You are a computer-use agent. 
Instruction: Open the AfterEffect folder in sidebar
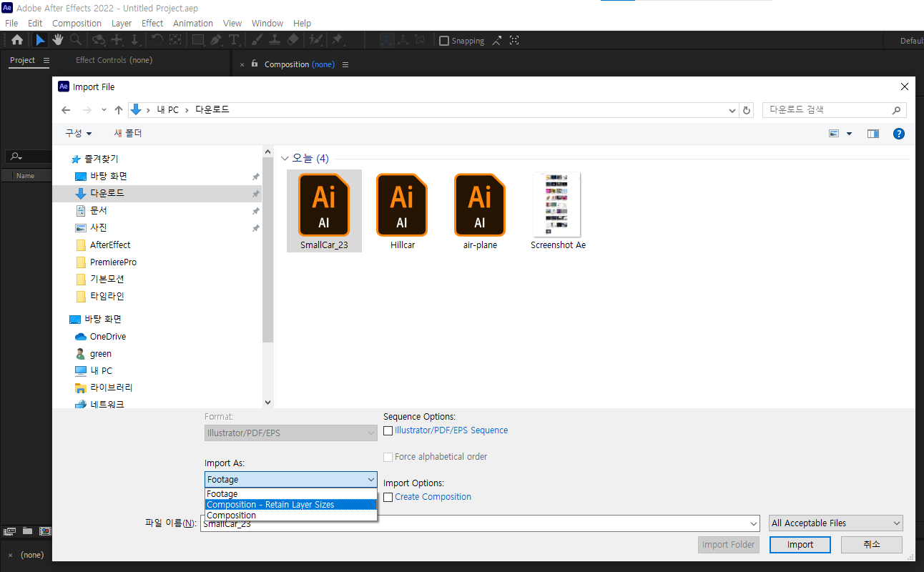pyautogui.click(x=110, y=245)
